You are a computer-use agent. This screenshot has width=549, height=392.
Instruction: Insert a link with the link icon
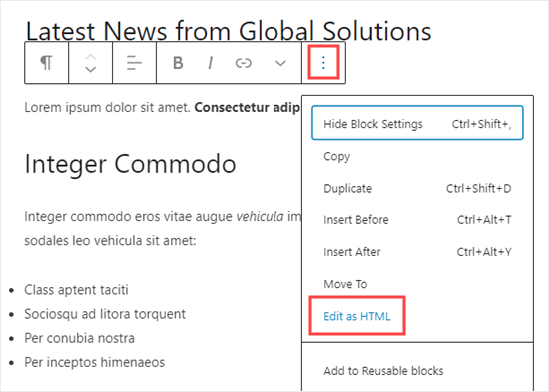point(243,63)
